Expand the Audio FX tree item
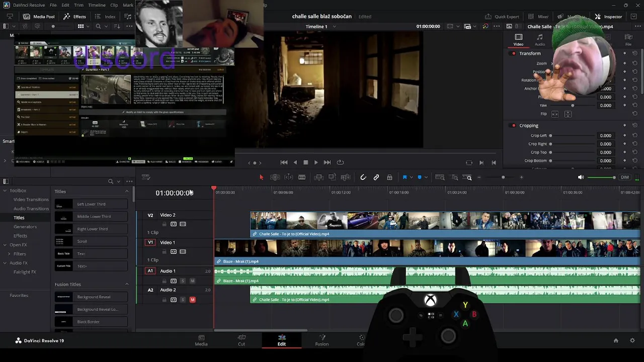This screenshot has width=644, height=362. point(5,263)
